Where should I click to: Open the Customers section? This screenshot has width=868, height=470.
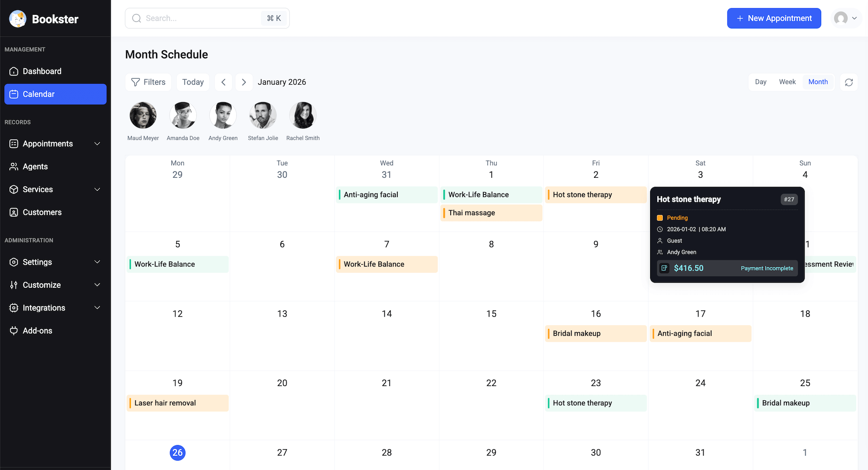[42, 212]
